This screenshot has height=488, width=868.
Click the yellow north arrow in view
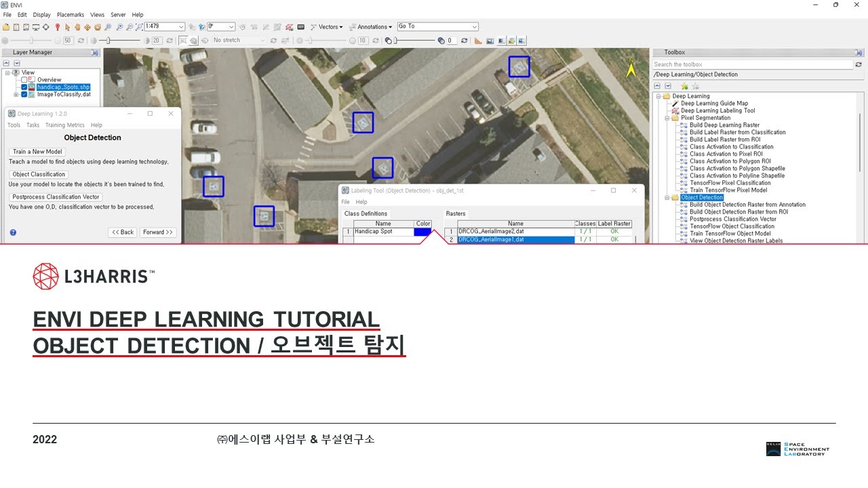[631, 67]
